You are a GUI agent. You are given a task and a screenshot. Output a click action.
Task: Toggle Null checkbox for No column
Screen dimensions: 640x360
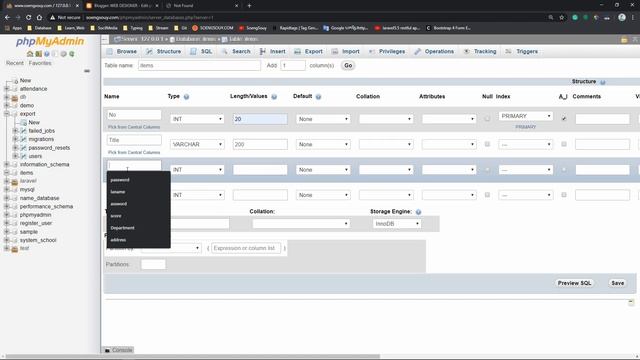point(487,119)
